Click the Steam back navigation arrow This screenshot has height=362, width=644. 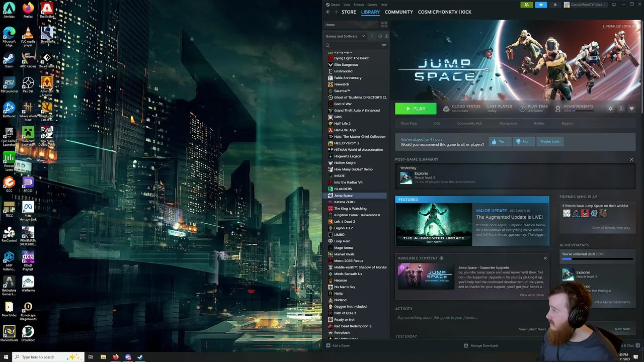click(x=328, y=12)
